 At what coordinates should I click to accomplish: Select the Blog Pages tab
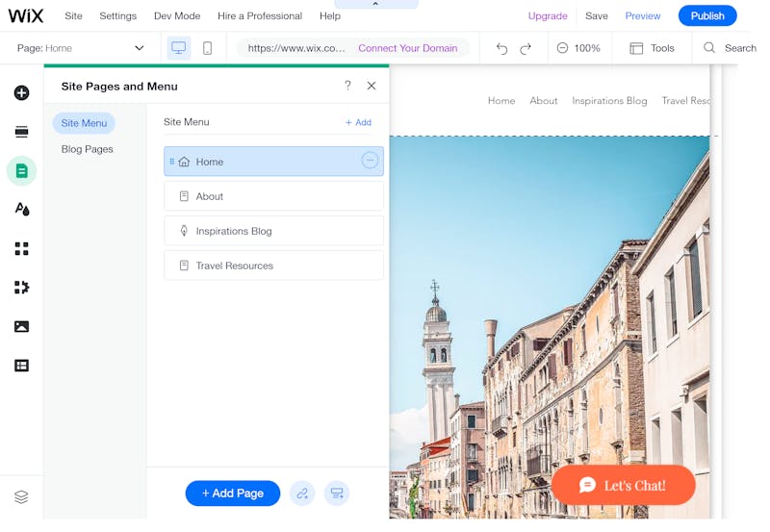[87, 149]
